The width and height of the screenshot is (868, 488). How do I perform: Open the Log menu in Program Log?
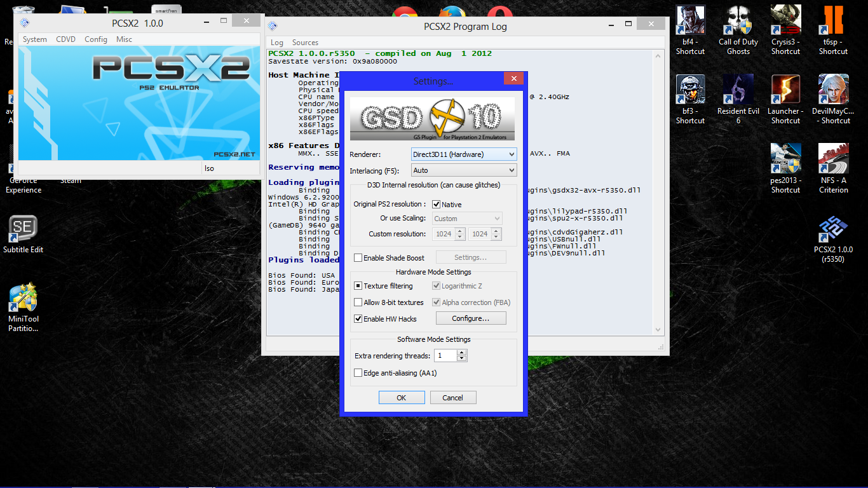click(x=277, y=43)
